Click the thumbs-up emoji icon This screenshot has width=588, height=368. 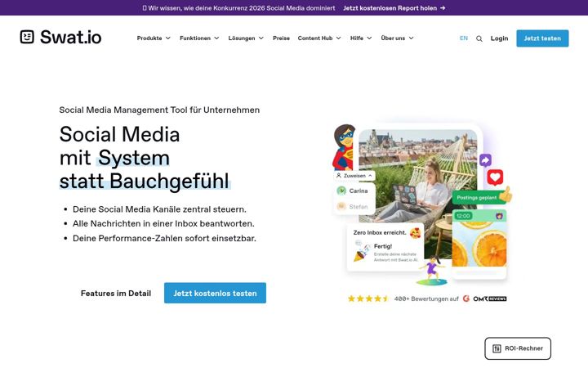coord(506,195)
